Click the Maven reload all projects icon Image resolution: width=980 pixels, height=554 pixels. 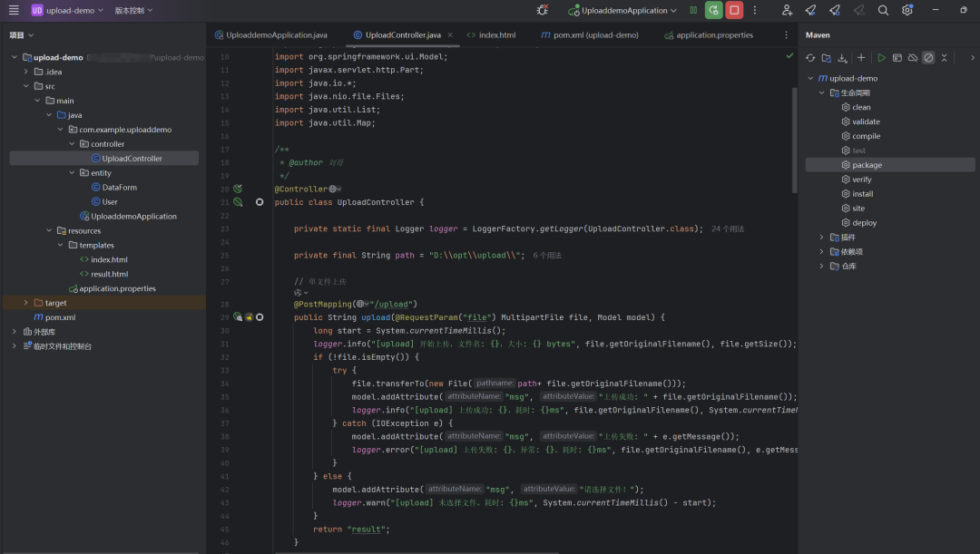click(810, 57)
